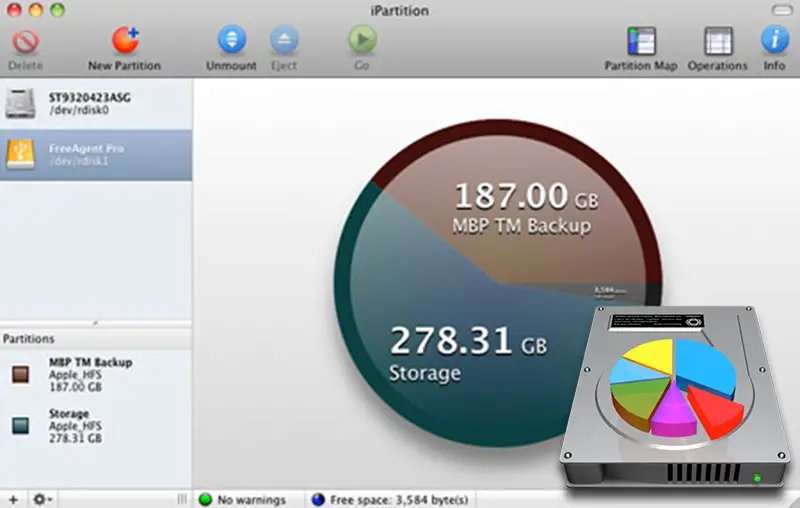Open the gear action dropdown menu
Image resolution: width=800 pixels, height=508 pixels.
point(42,499)
